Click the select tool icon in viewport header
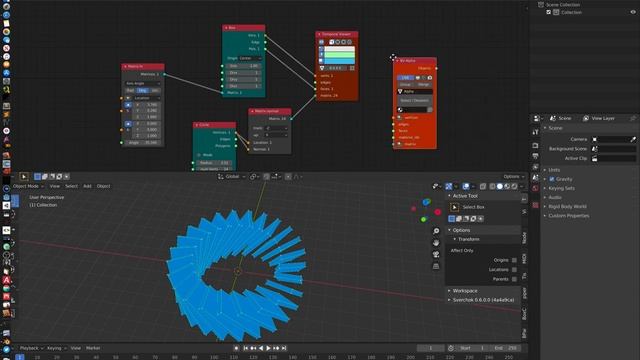This screenshot has height=360, width=640. pyautogui.click(x=24, y=177)
